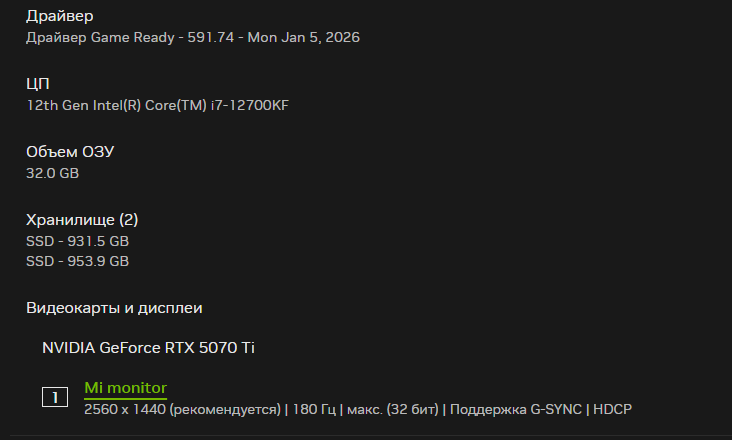Select the 32.0 GB memory value
The width and height of the screenshot is (732, 440).
(x=52, y=173)
